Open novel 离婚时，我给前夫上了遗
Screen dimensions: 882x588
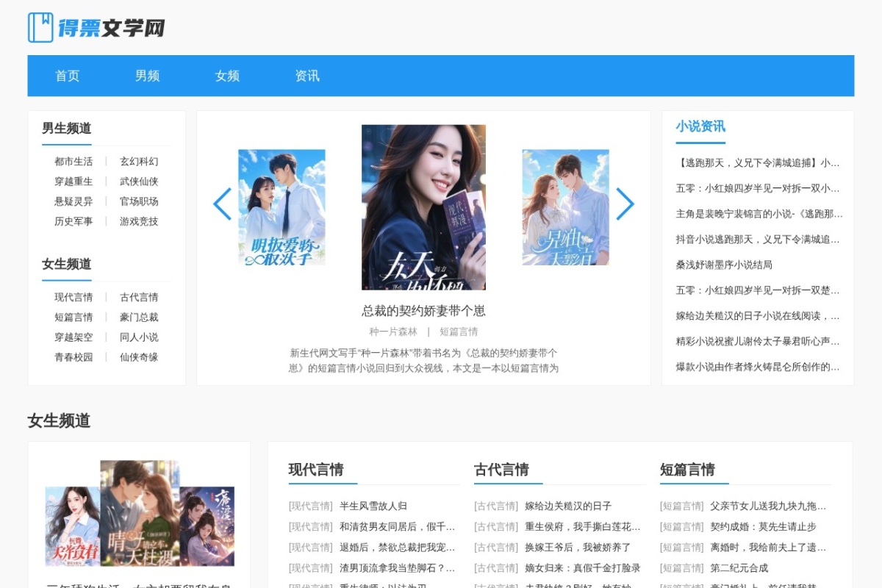[768, 547]
